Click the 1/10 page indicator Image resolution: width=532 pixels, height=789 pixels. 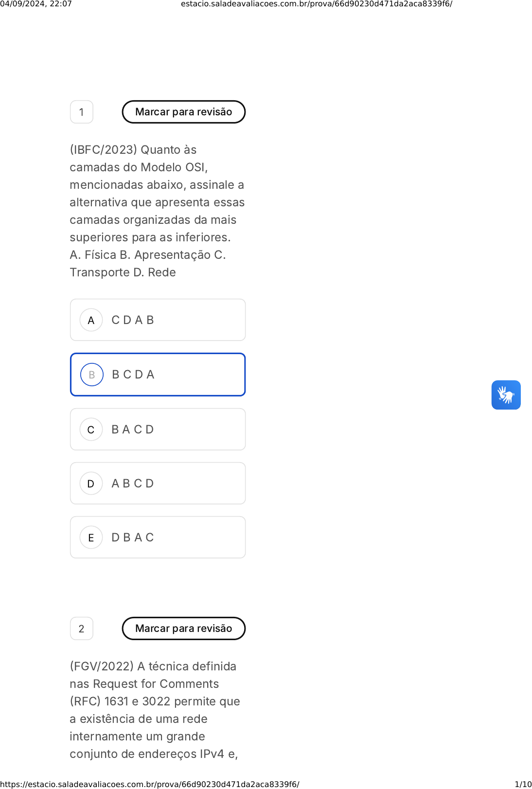[523, 784]
